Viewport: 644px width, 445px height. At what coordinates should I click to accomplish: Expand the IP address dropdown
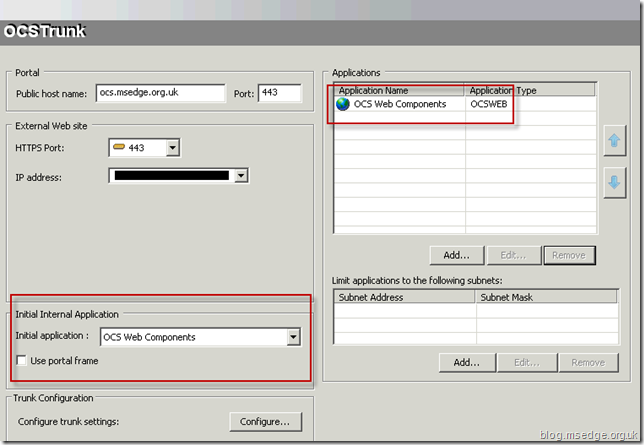click(241, 176)
